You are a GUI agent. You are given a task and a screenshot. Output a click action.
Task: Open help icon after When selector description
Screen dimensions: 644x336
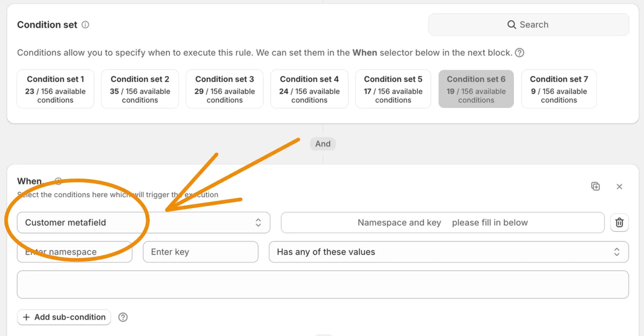[520, 53]
